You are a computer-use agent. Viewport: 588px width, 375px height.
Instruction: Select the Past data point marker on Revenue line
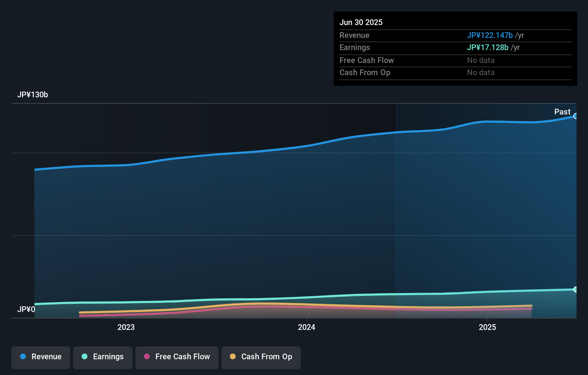[x=576, y=116]
